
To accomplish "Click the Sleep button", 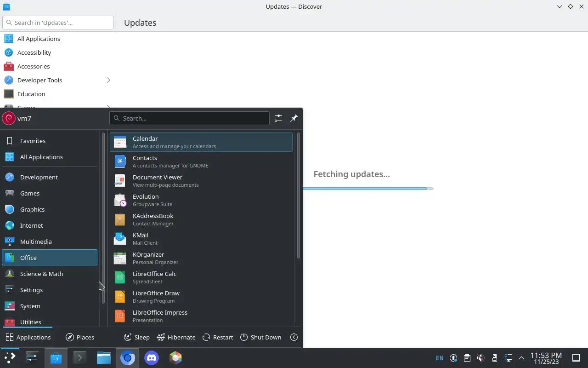I will tap(137, 337).
